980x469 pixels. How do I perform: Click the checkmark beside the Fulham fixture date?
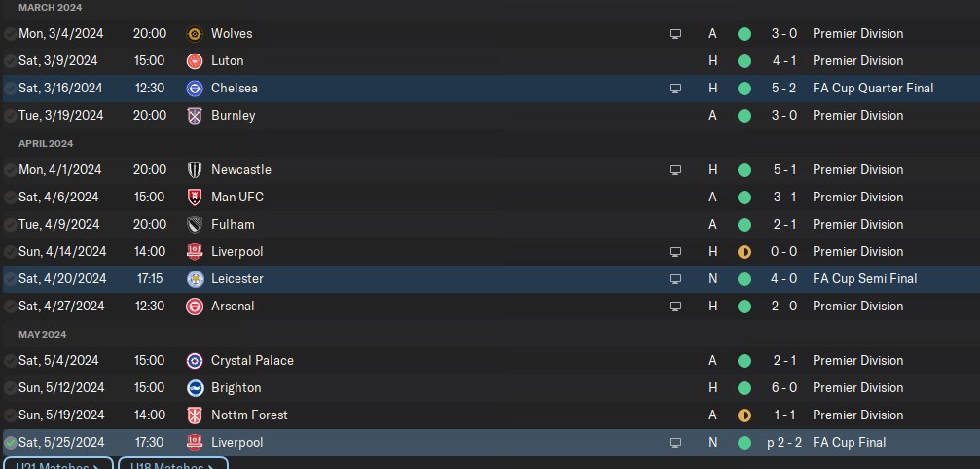pyautogui.click(x=10, y=225)
